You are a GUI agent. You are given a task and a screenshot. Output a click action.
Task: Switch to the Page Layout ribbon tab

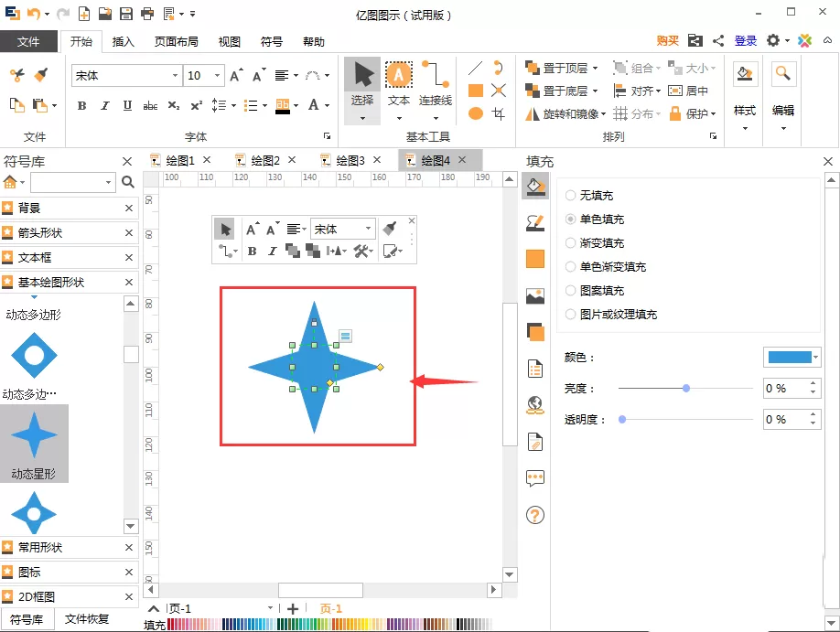[177, 42]
